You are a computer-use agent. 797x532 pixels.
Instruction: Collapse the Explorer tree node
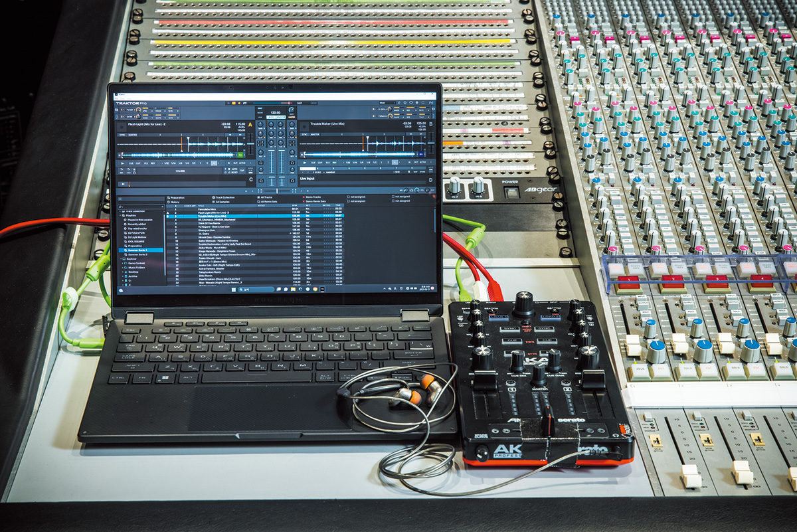pyautogui.click(x=121, y=259)
